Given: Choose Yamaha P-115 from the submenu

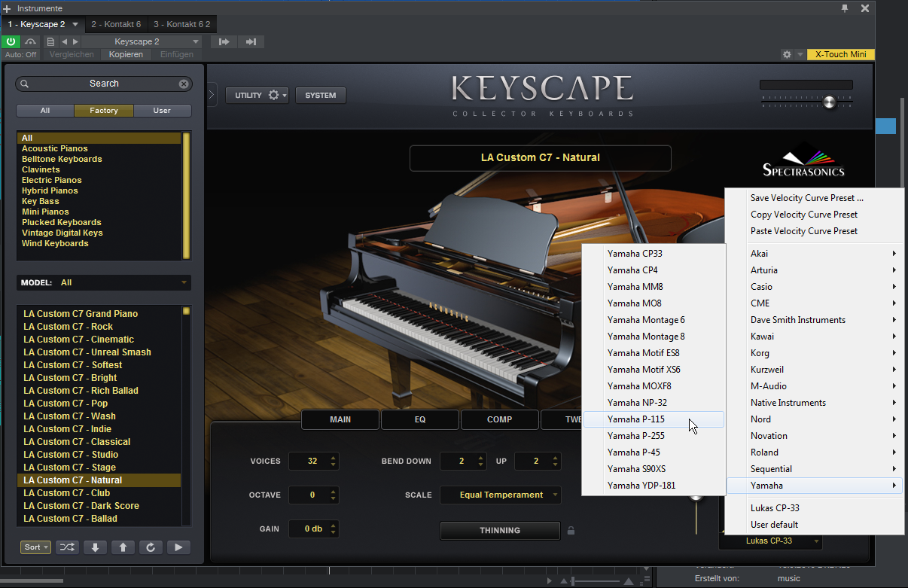Looking at the screenshot, I should 636,419.
